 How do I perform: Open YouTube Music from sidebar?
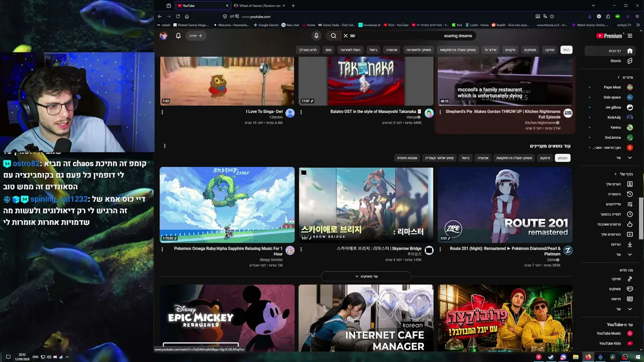click(614, 333)
